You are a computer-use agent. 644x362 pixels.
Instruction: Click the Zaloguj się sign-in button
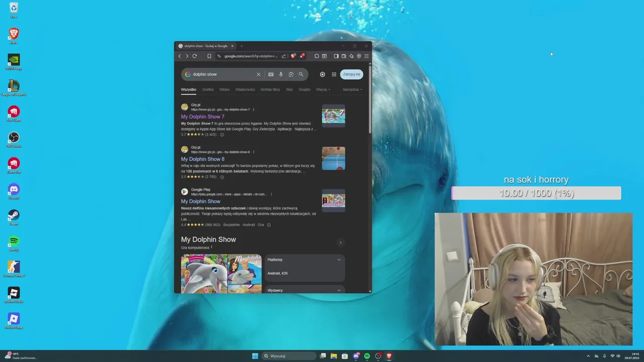(x=352, y=74)
